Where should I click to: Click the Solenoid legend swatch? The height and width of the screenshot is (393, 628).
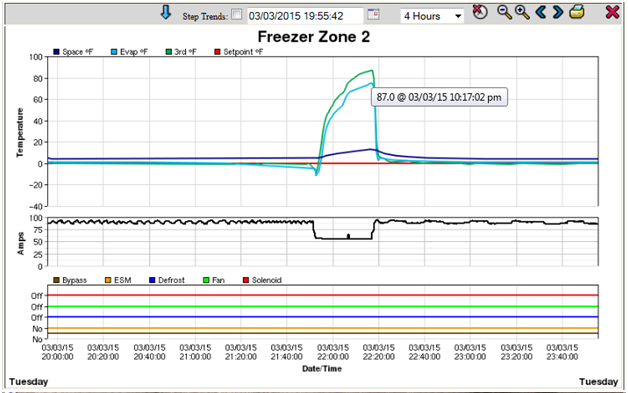click(246, 280)
